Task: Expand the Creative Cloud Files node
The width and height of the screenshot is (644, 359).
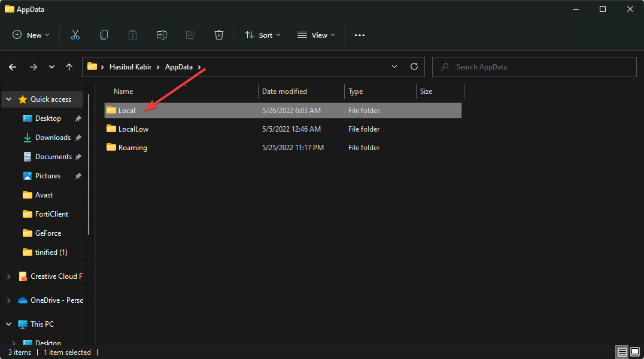Action: coord(8,276)
